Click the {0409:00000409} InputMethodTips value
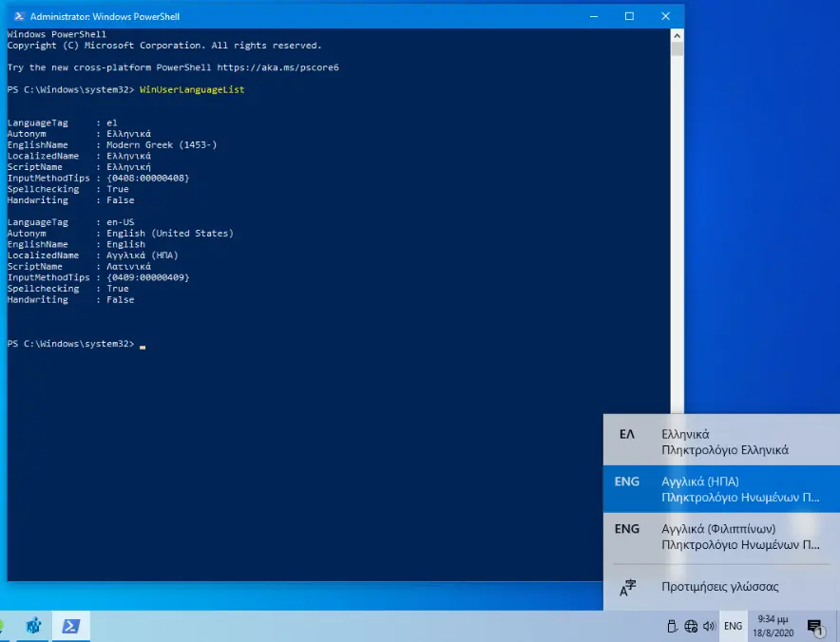 (148, 277)
